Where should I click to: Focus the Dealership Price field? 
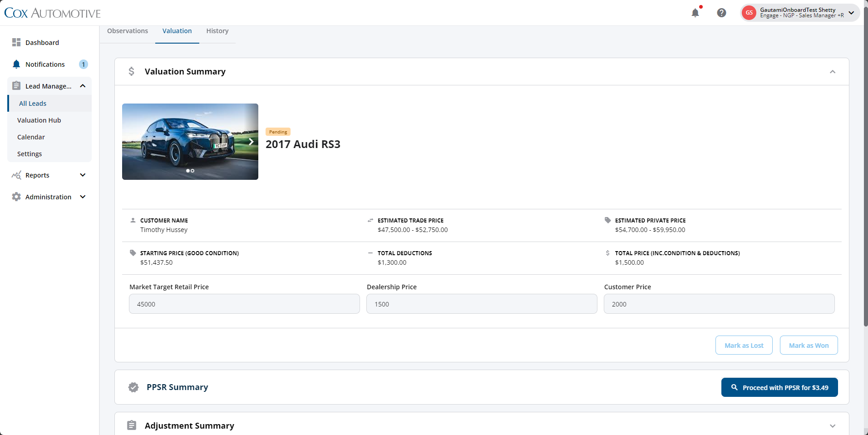[x=482, y=304]
